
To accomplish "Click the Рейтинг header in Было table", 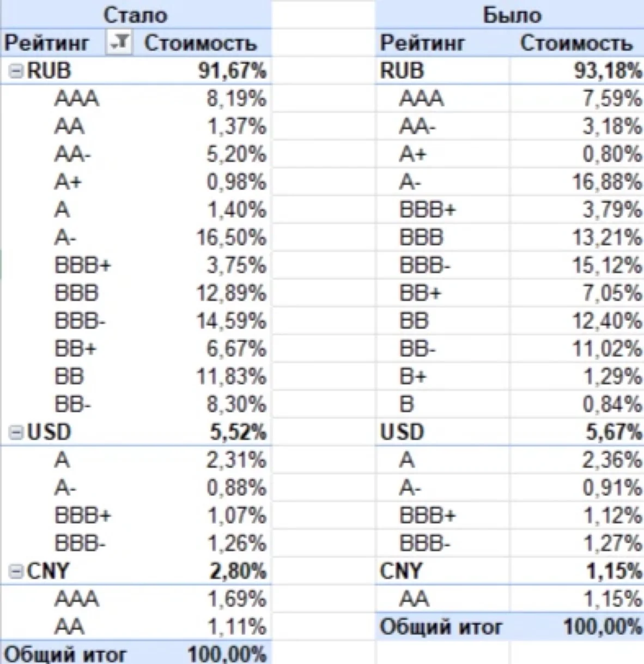I will (423, 43).
